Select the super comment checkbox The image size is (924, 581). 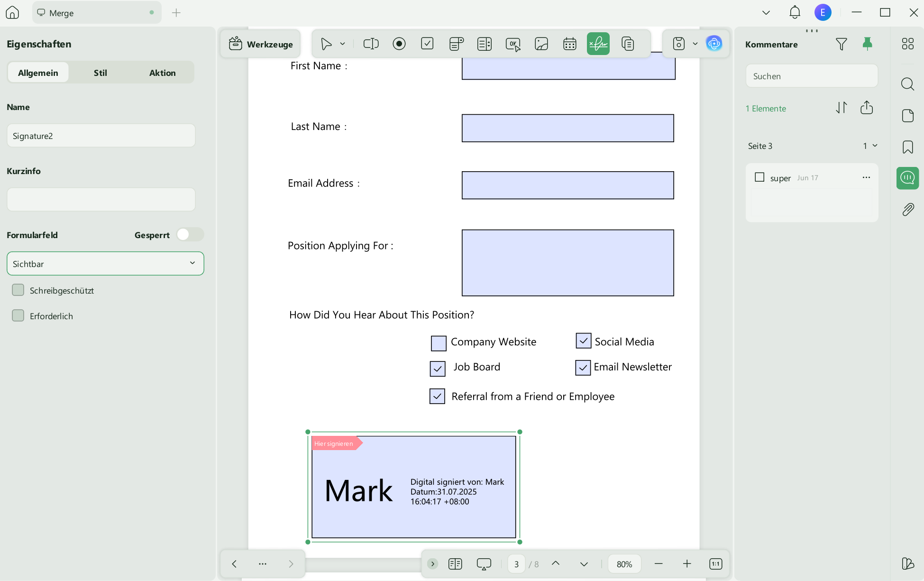(x=759, y=177)
